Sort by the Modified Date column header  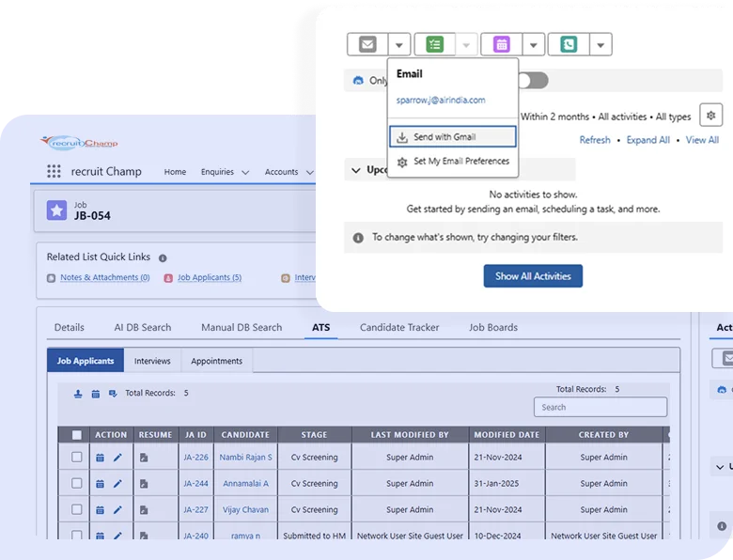tap(507, 435)
